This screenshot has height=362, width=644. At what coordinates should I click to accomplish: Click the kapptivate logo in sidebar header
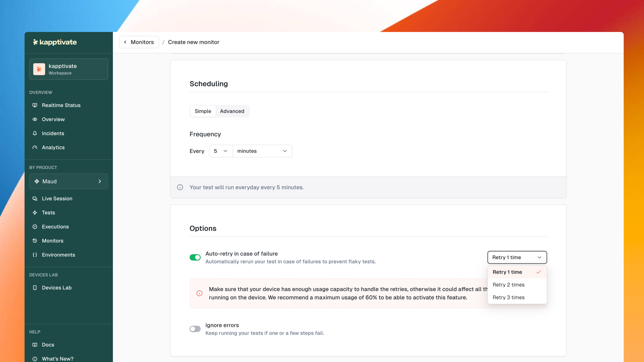[55, 42]
